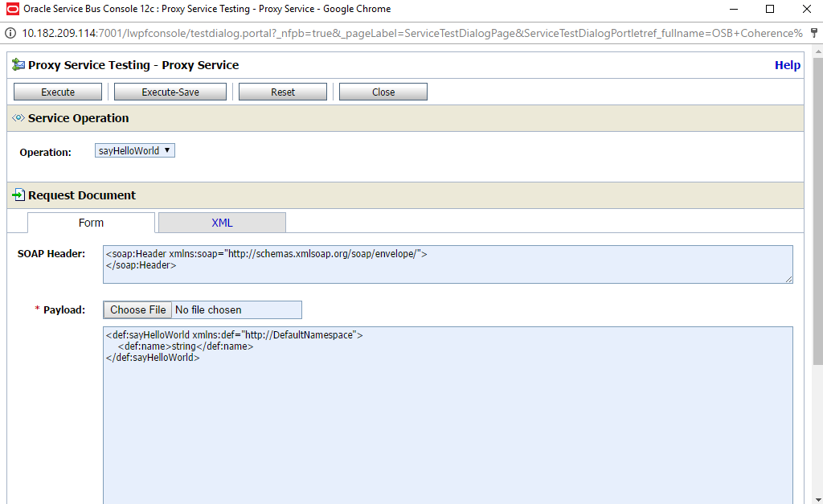Open the Operation dropdown sayHelloWorld
823x504 pixels.
click(135, 150)
